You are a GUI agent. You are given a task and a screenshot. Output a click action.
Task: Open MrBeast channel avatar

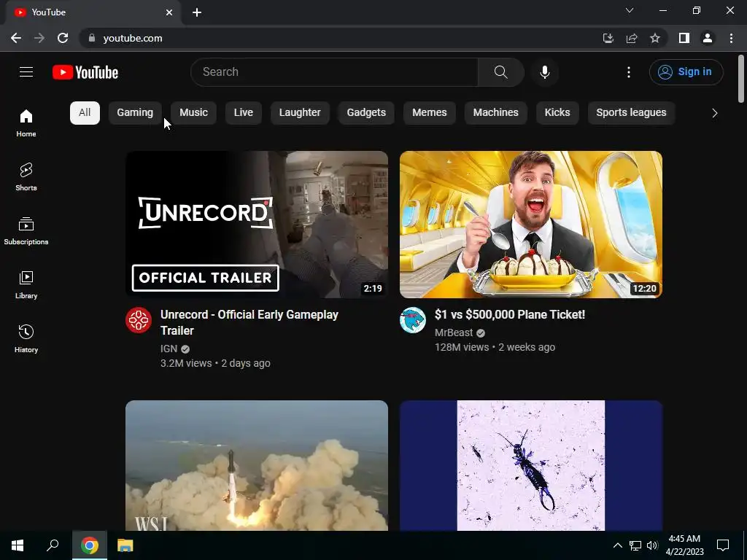413,320
